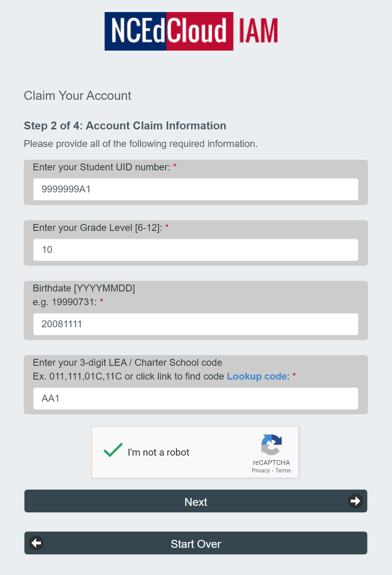Click the NCEdCloud IAM logo

191,31
